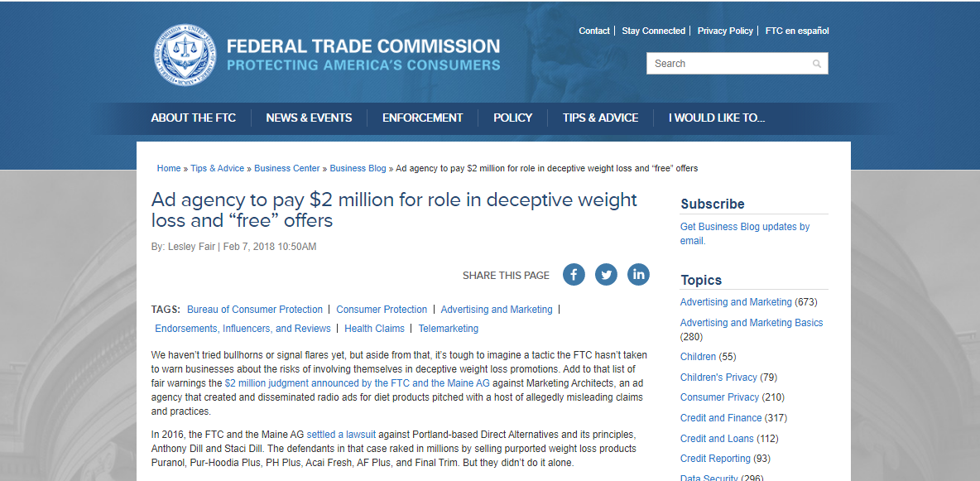The height and width of the screenshot is (481, 980).
Task: Open the Consumer Privacy topic
Action: coord(719,397)
